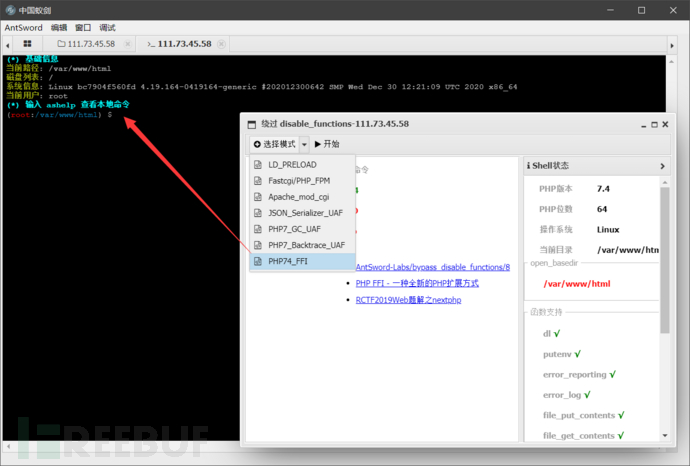
Task: Choose JSON_Serializer_UAF mode
Action: coord(302,213)
